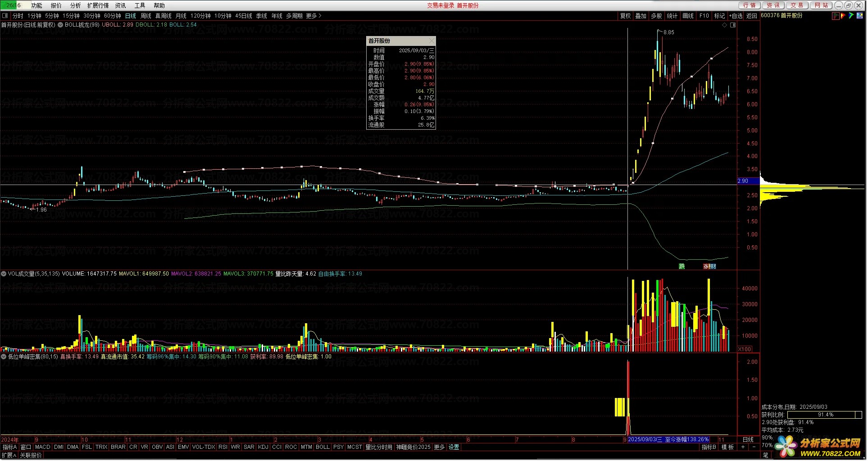Image resolution: width=868 pixels, height=461 pixels.
Task: Toggle the right side panel icon
Action: pyautogui.click(x=733, y=25)
